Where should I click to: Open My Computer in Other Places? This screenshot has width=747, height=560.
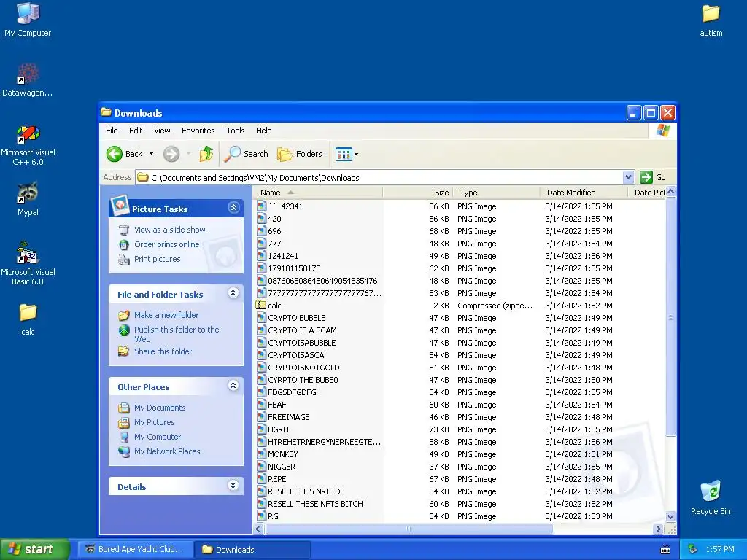[158, 437]
